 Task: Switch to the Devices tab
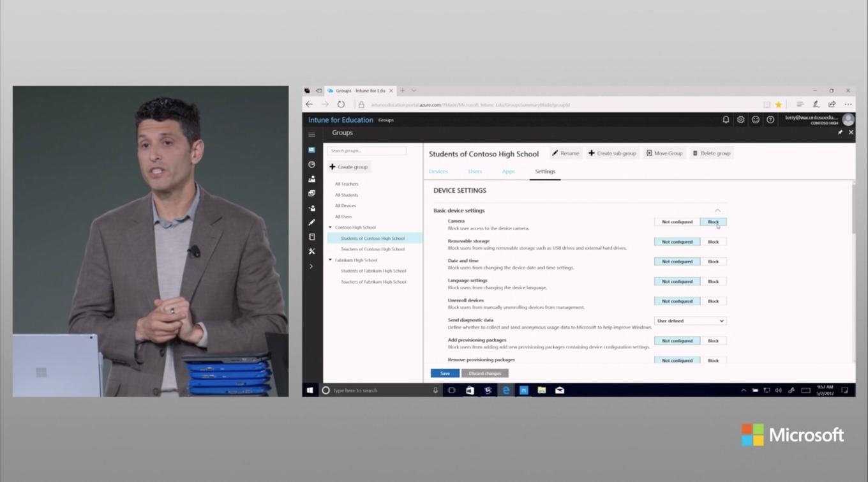(x=438, y=172)
